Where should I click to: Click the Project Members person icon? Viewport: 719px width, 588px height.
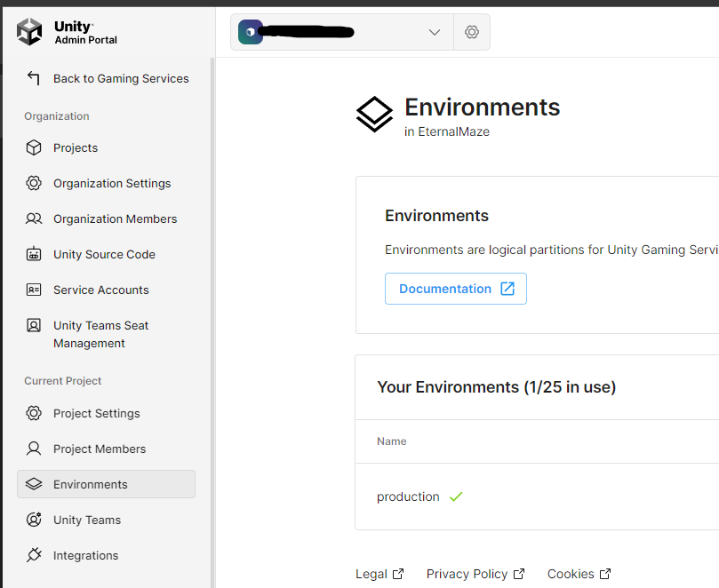click(x=34, y=449)
